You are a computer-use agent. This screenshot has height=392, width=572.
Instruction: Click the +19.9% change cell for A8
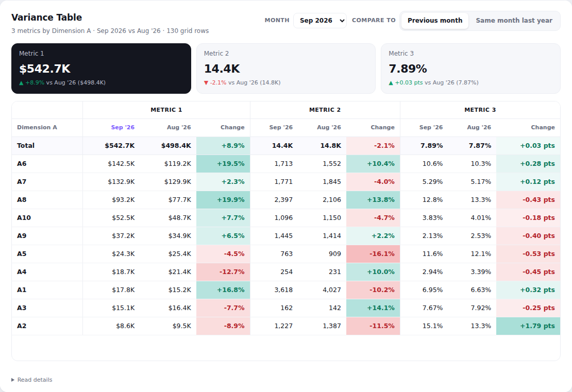click(x=223, y=200)
